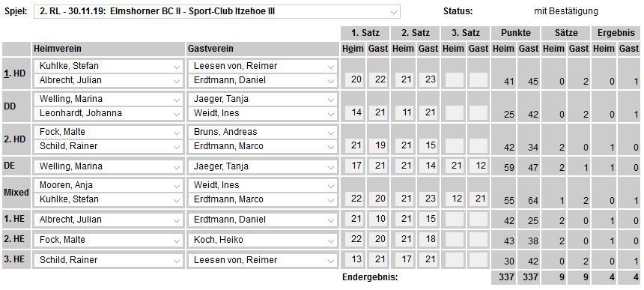The width and height of the screenshot is (644, 290).
Task: Expand the Jaeger, Tanja dropdown in DE row
Action: (x=262, y=166)
